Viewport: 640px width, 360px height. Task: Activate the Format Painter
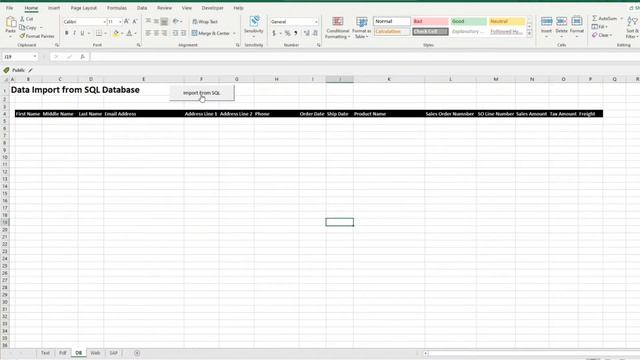pyautogui.click(x=37, y=36)
